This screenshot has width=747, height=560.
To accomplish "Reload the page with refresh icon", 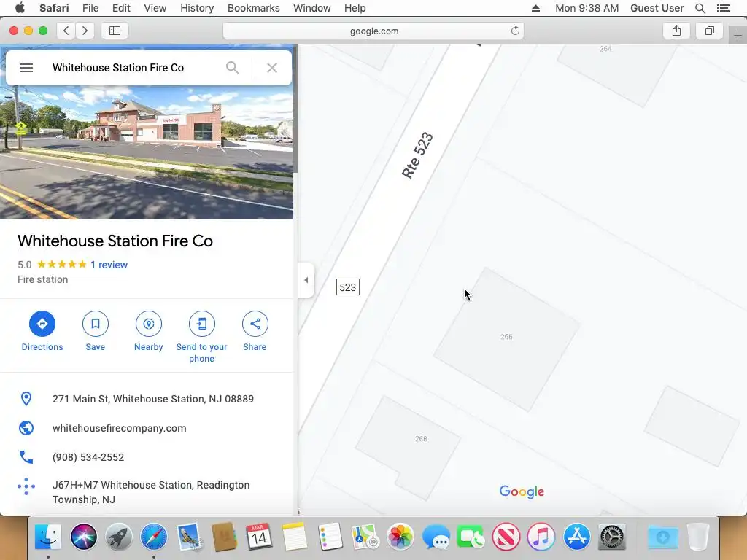I will coord(515,31).
